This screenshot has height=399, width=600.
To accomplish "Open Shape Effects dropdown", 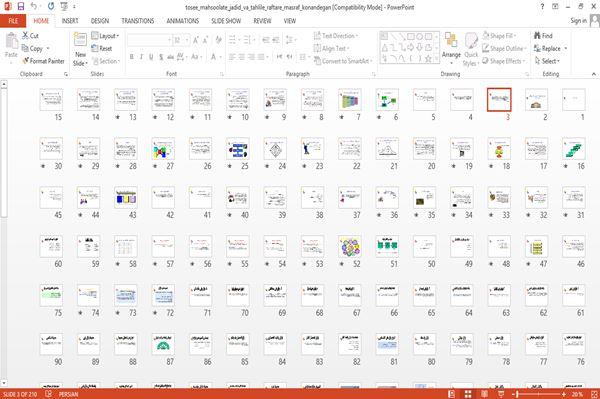I will 504,61.
